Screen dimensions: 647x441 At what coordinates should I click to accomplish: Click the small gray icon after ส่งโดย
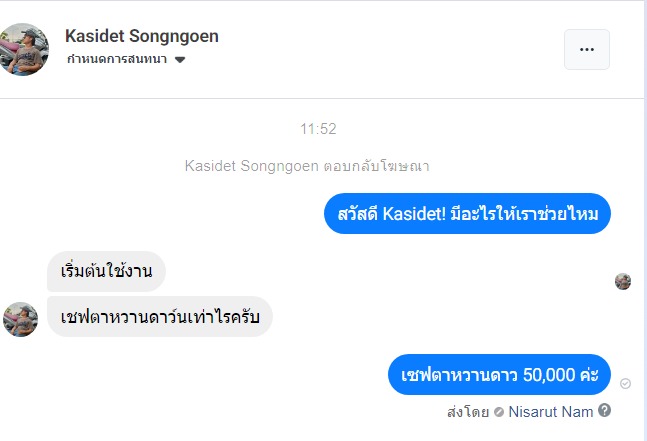[499, 411]
